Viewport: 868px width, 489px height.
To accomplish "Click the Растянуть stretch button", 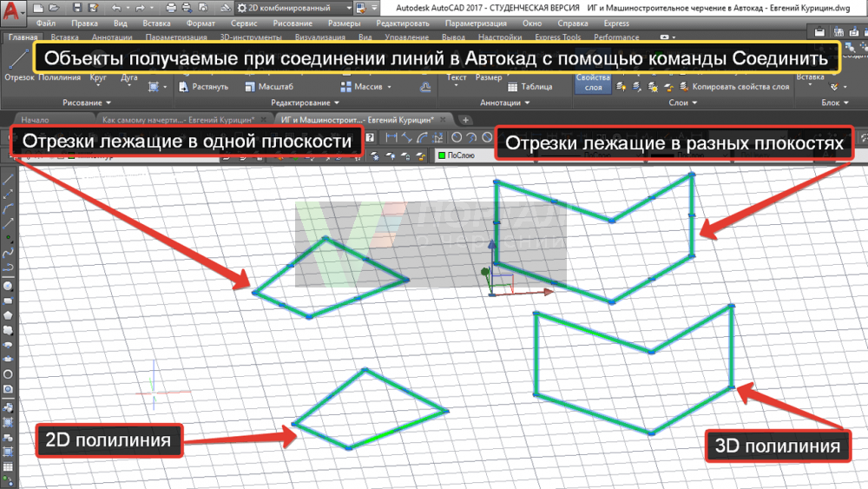I will 204,86.
